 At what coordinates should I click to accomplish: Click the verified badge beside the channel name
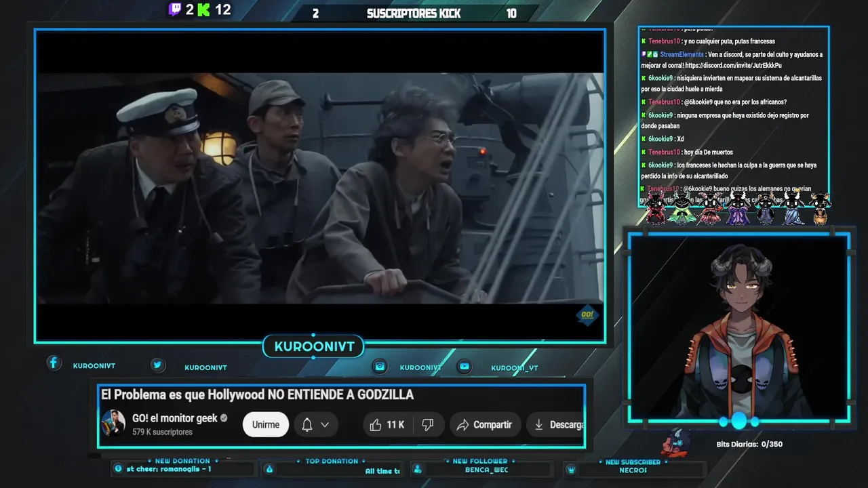pos(224,418)
